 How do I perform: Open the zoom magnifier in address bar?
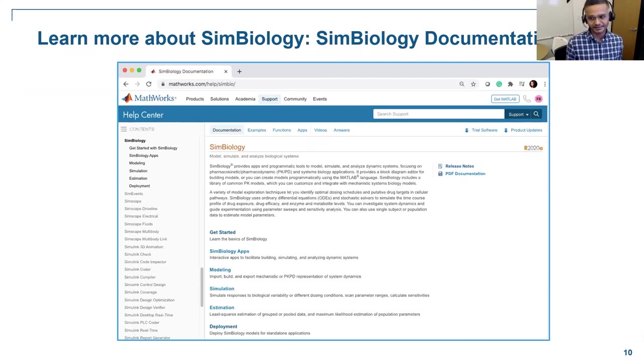(x=462, y=84)
